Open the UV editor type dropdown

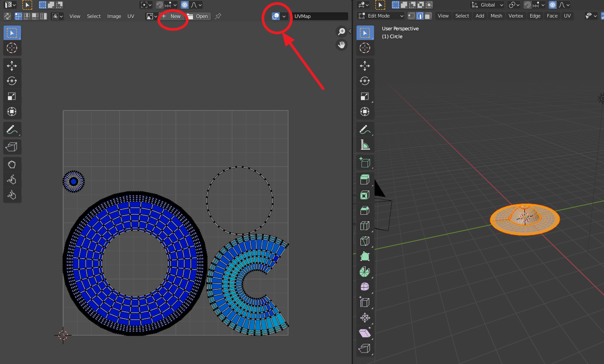click(x=11, y=5)
